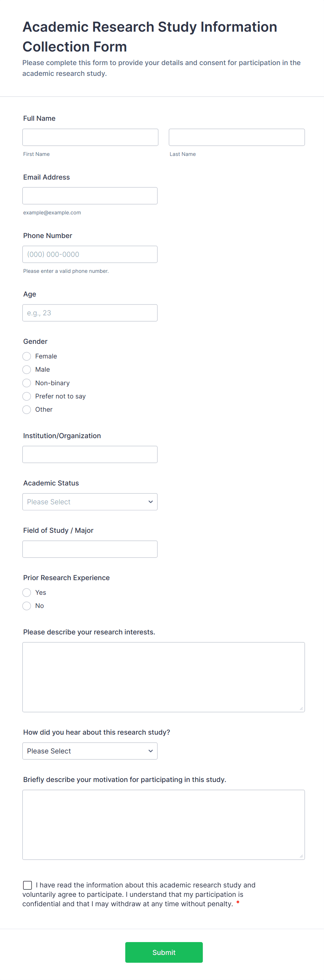Check the consent agreement checkbox
This screenshot has width=324, height=980.
click(x=28, y=885)
